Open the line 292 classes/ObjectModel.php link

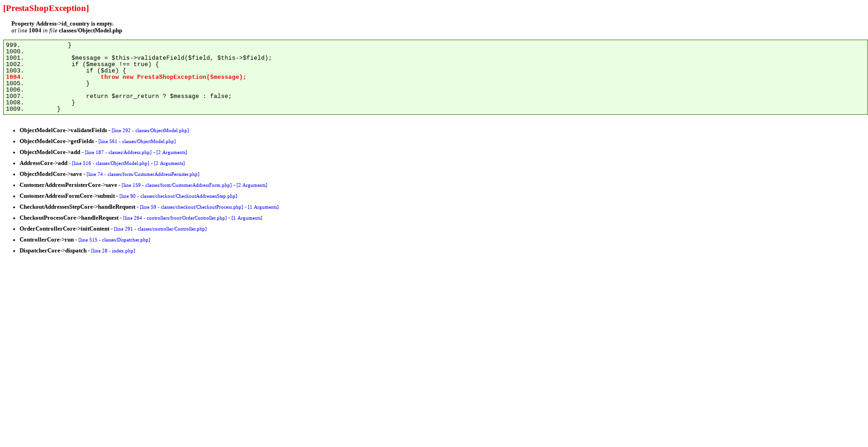pos(150,131)
